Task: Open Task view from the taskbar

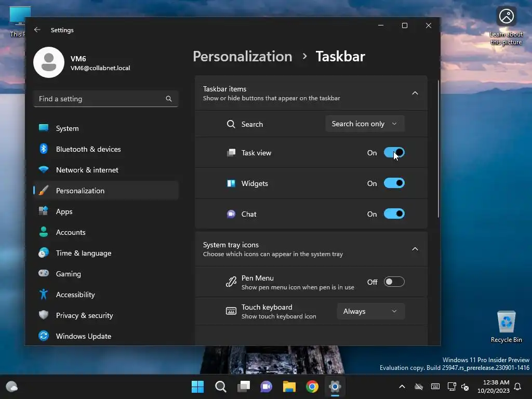Action: coord(244,387)
